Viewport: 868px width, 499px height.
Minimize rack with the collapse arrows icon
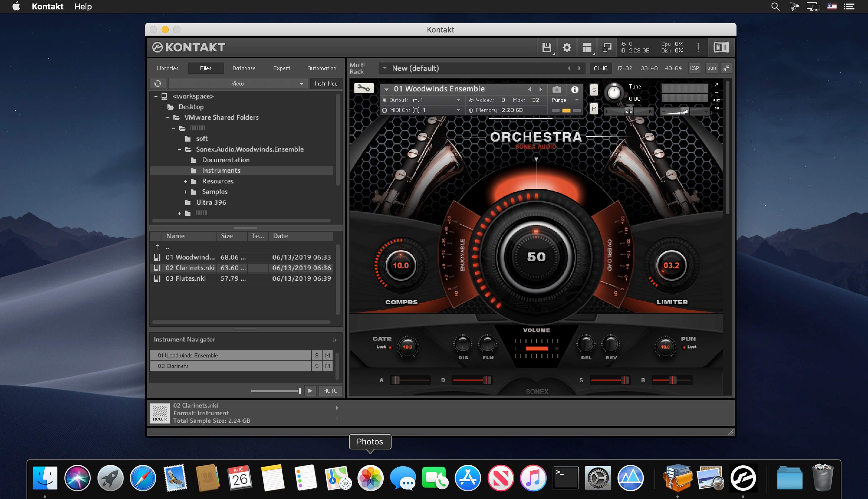pyautogui.click(x=726, y=68)
